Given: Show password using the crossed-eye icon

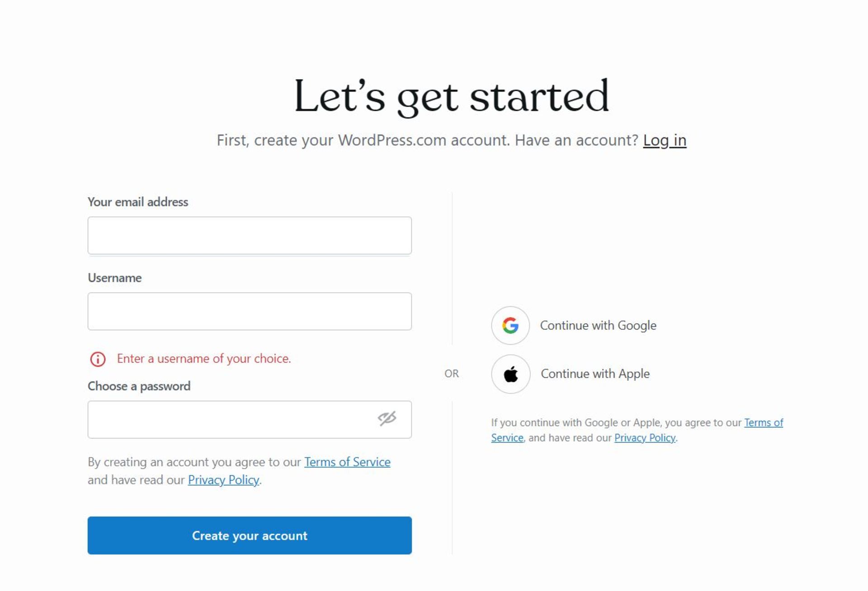Looking at the screenshot, I should [387, 419].
